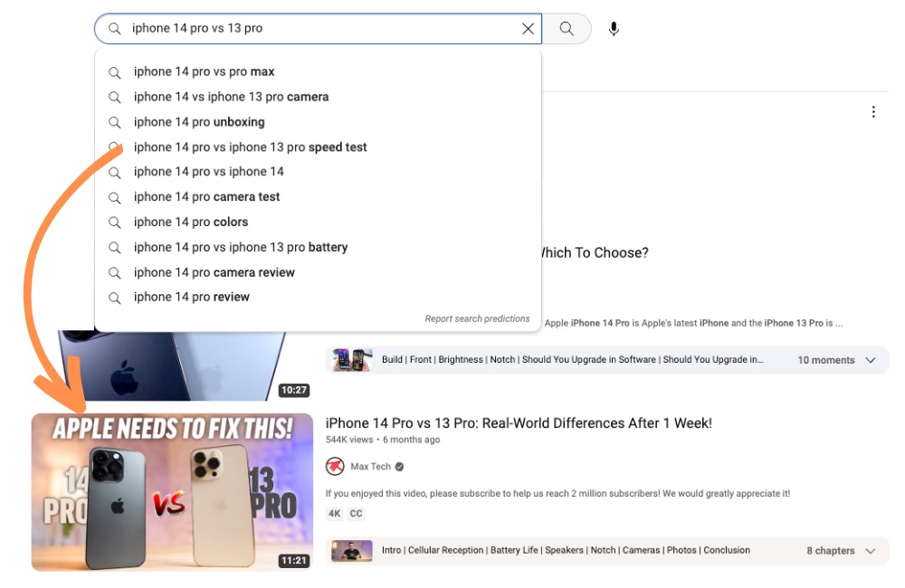Click the "10 moments" label
The image size is (905, 588).
[x=826, y=360]
